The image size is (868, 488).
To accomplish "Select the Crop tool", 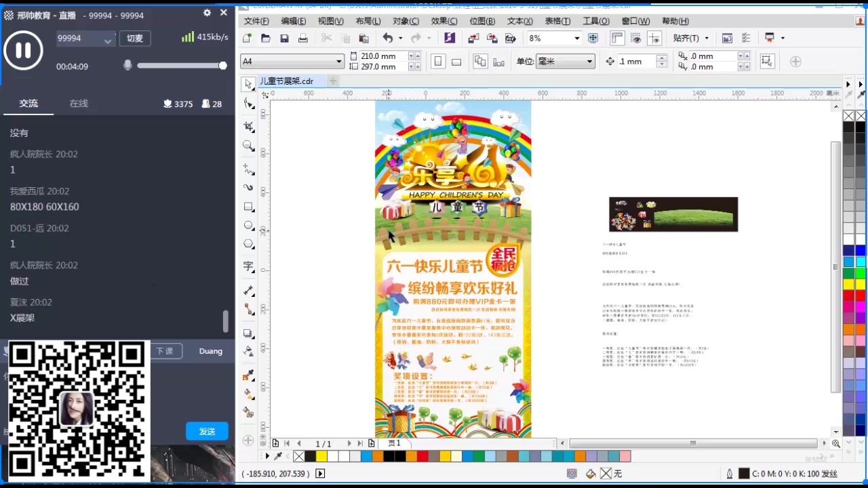I will click(248, 124).
